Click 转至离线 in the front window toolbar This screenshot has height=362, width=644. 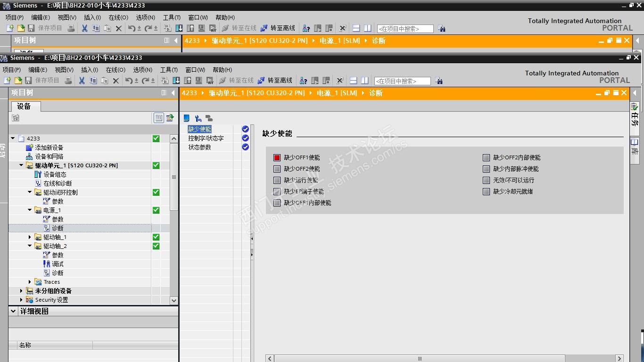tap(276, 81)
